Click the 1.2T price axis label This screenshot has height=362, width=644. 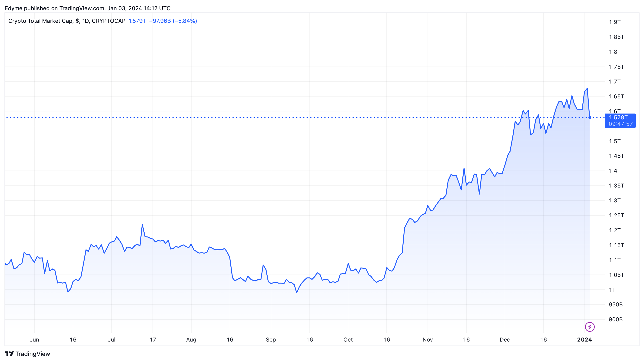click(x=614, y=230)
